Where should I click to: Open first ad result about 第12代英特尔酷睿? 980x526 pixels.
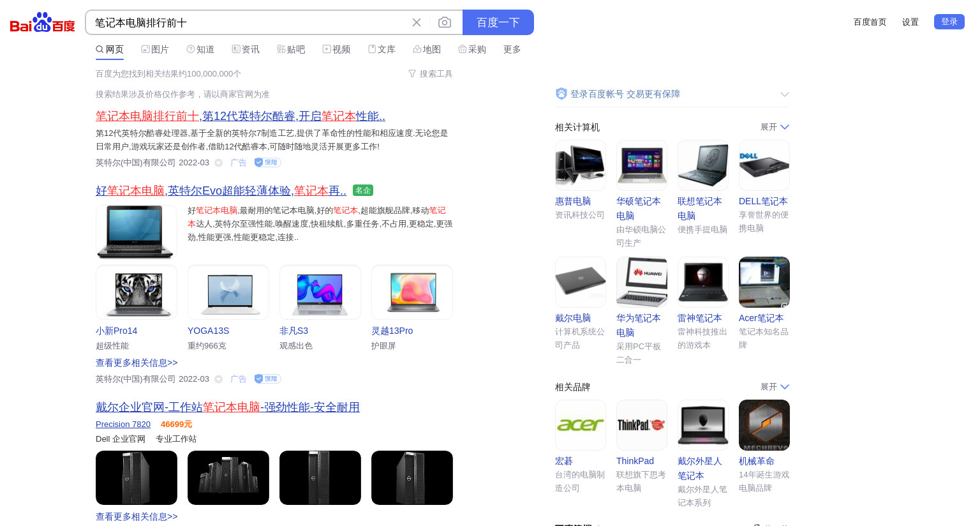241,116
